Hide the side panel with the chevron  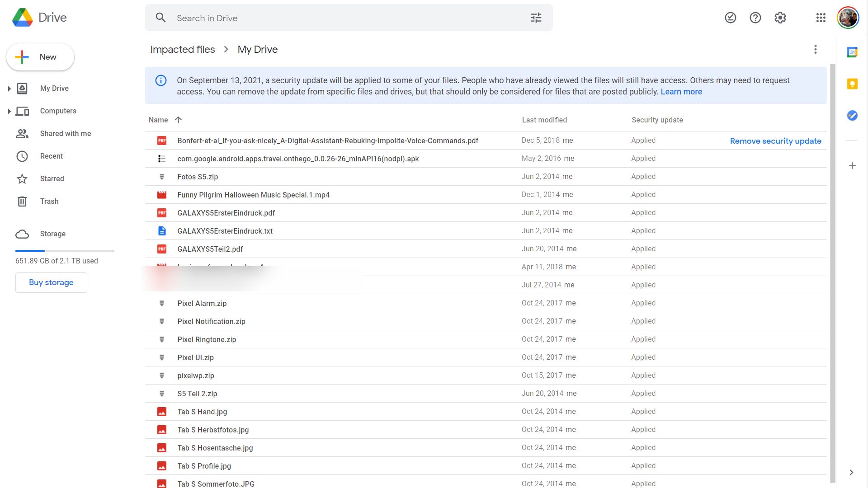pos(851,472)
